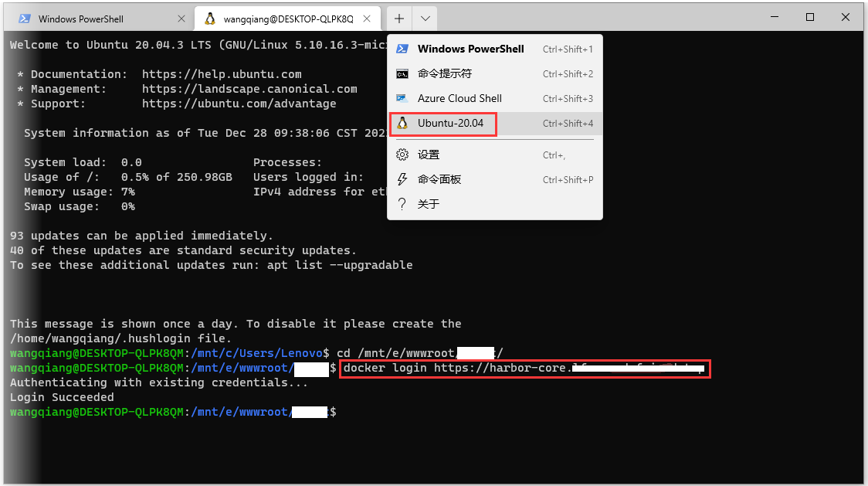The width and height of the screenshot is (868, 486).
Task: Open 设置 from the dropdown menu
Action: click(495, 155)
